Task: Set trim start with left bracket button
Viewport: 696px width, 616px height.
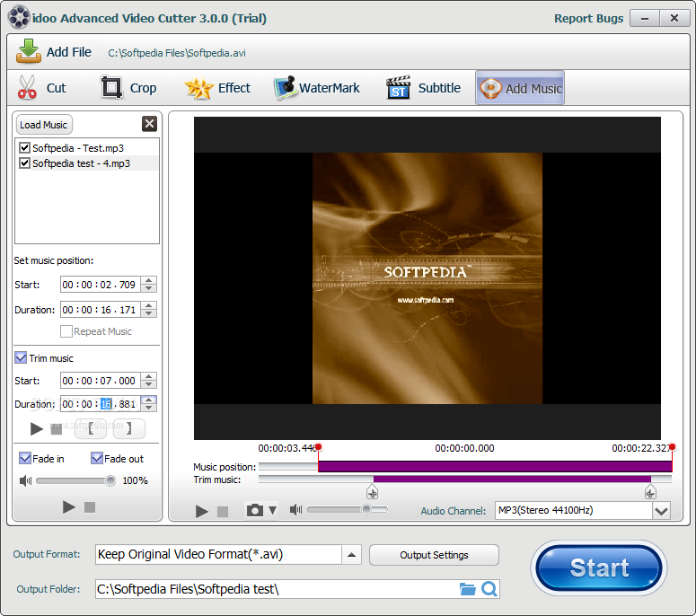Action: pos(92,428)
